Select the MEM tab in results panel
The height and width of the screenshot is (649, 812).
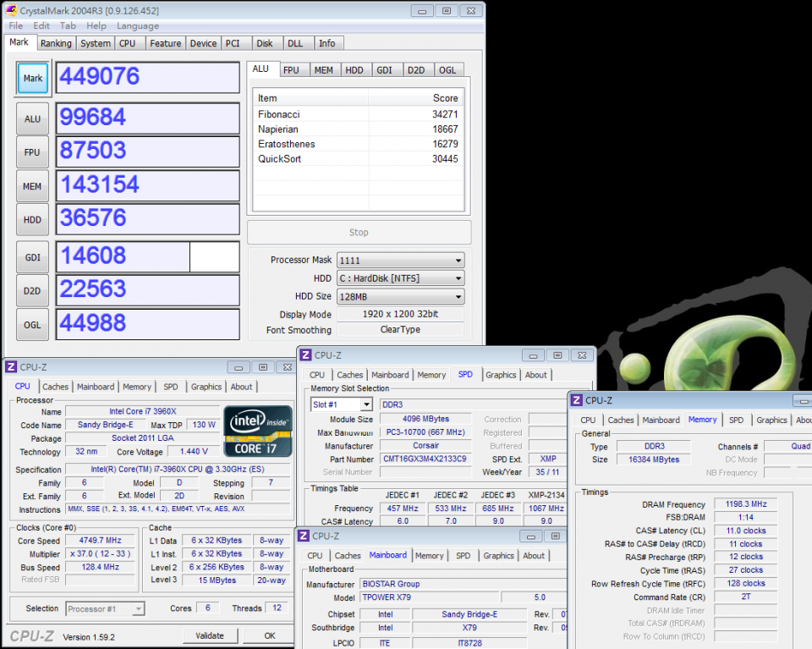pos(323,70)
